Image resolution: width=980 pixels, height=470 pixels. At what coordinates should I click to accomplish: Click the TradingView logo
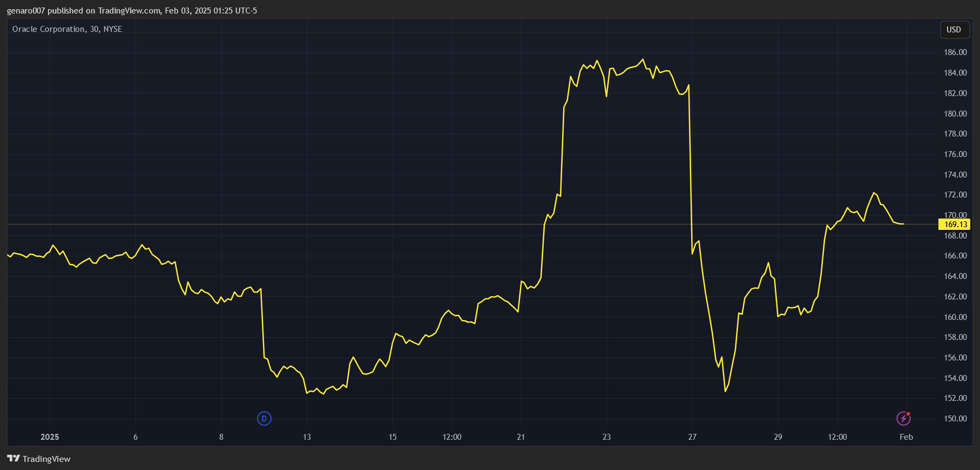coord(39,459)
